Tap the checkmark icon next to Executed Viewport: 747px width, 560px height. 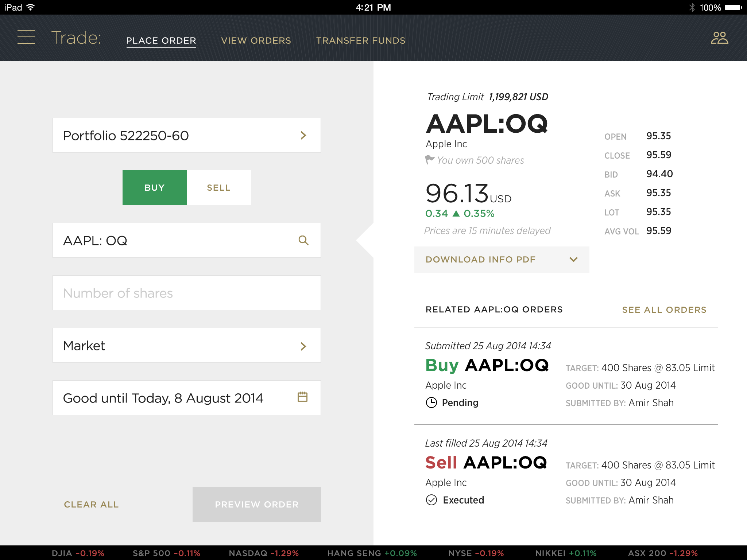[431, 500]
